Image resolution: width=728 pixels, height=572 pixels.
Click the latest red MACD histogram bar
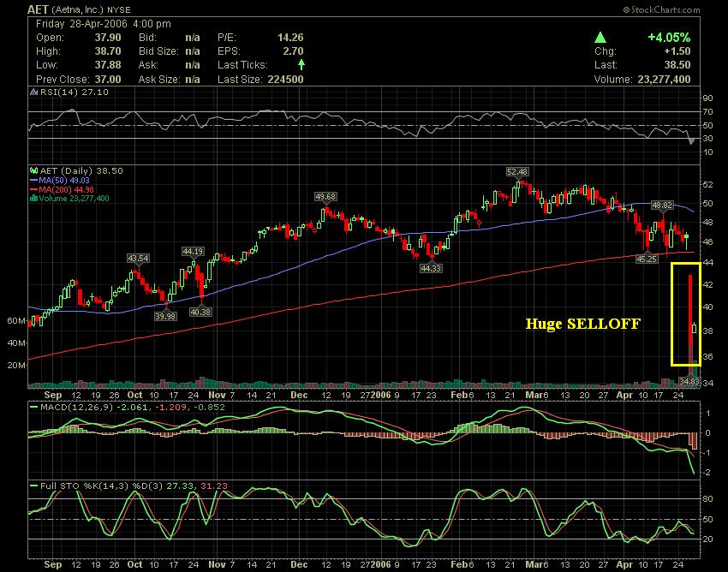(x=695, y=441)
